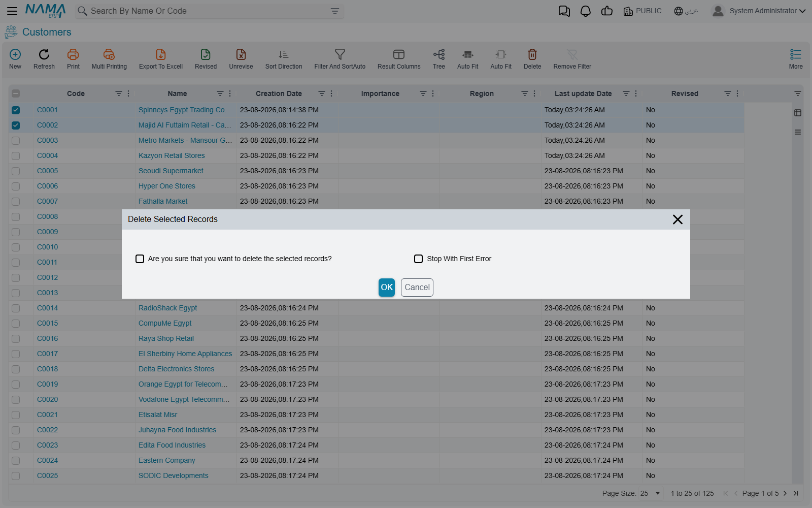
Task: Open Result Columns settings
Action: point(399,54)
